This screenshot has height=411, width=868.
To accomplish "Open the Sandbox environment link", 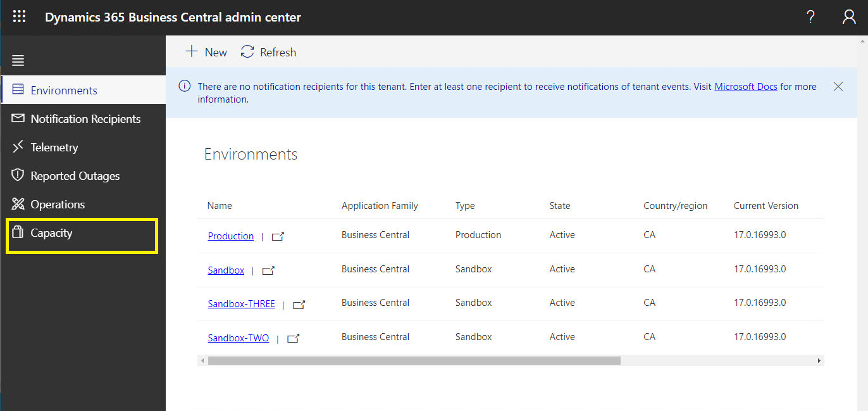I will click(x=226, y=270).
